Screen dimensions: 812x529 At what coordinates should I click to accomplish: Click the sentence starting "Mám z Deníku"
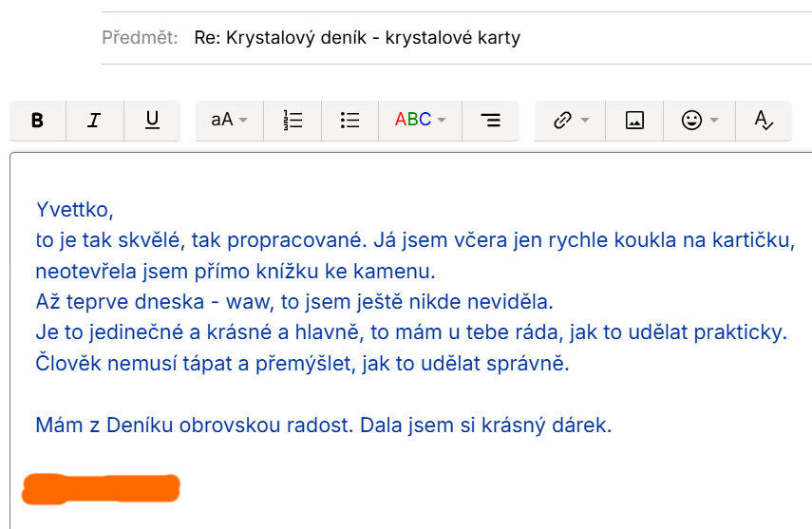(x=323, y=425)
